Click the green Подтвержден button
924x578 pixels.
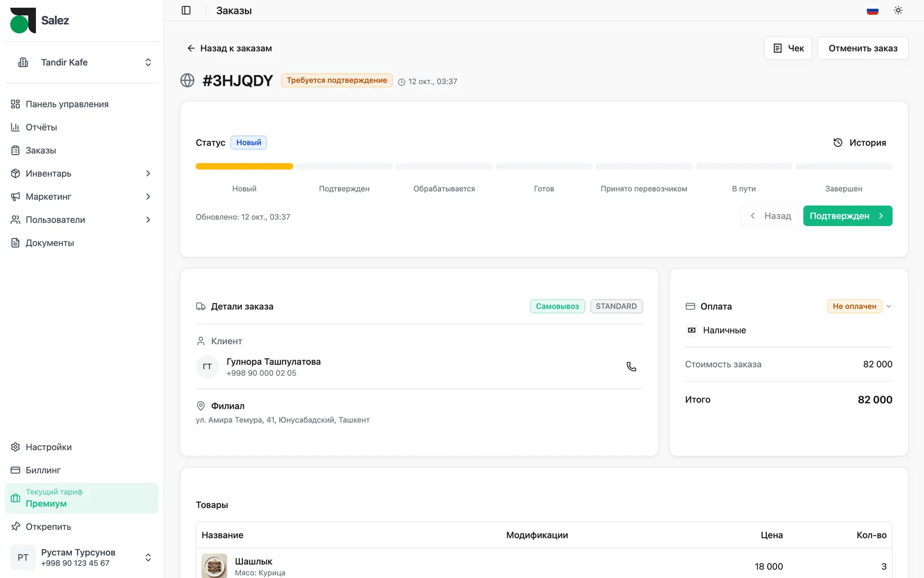pyautogui.click(x=848, y=216)
